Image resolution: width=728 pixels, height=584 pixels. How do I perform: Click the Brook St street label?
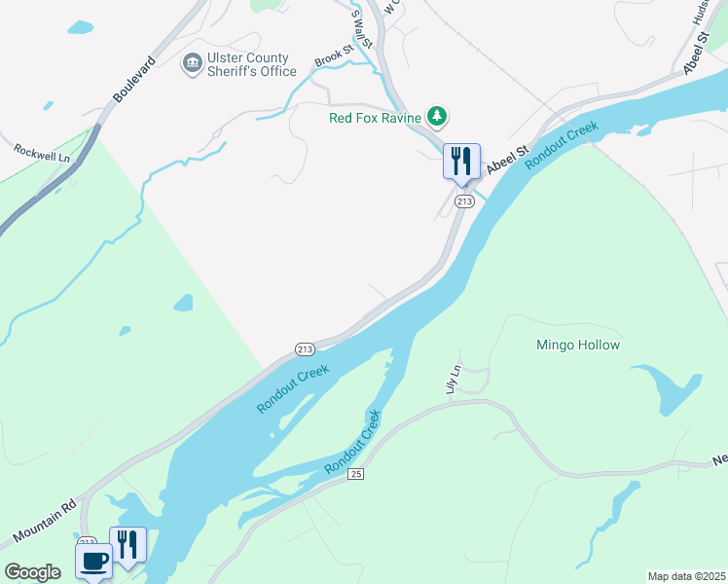[334, 56]
